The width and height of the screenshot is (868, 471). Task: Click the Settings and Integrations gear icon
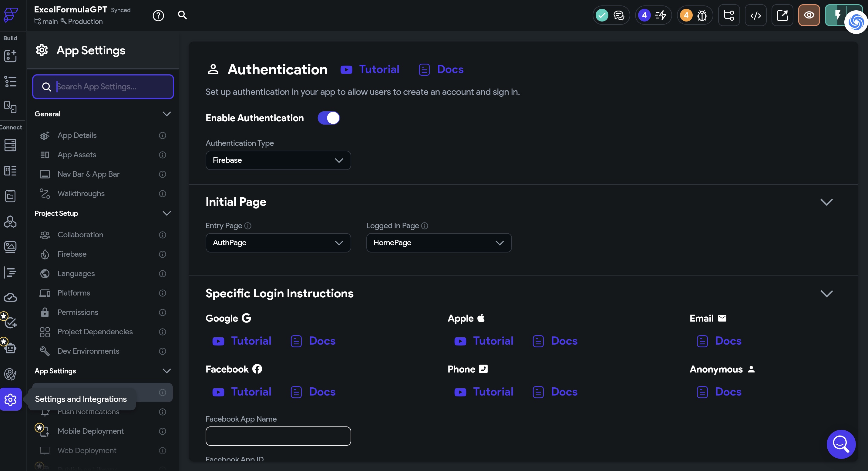tap(10, 399)
